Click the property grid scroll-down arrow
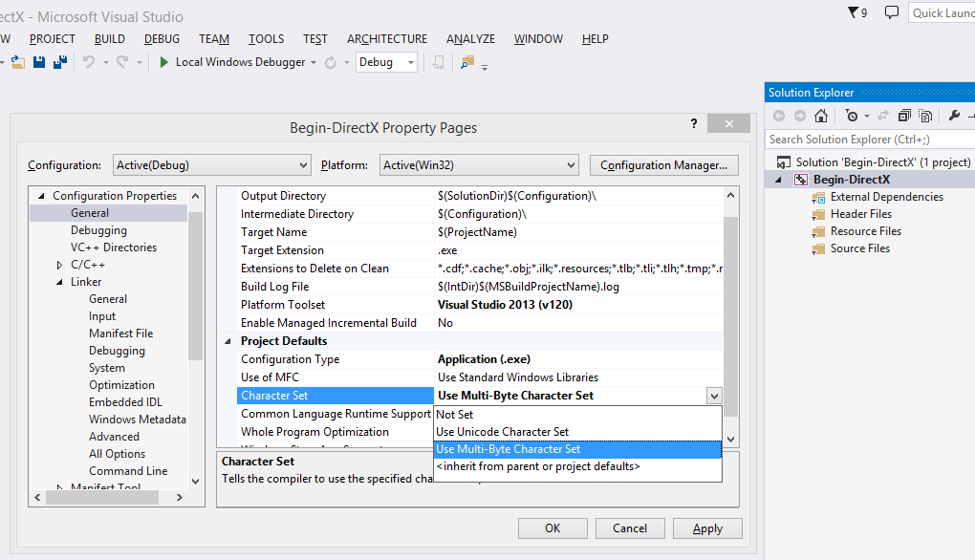 (x=730, y=439)
